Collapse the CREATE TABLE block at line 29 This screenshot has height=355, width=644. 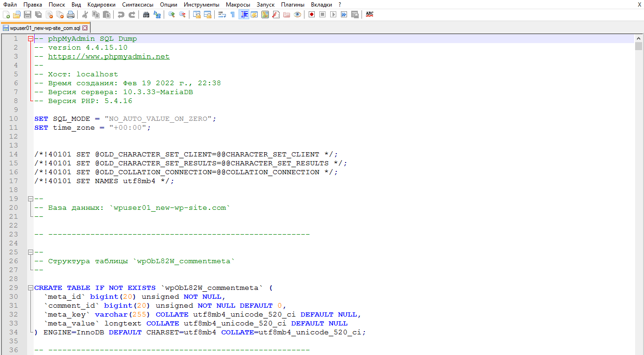click(x=30, y=288)
